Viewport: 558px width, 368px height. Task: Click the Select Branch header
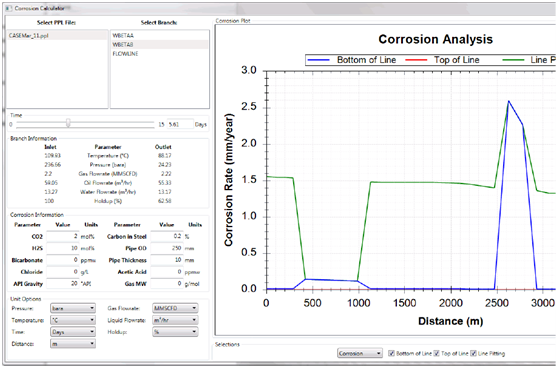tap(159, 22)
